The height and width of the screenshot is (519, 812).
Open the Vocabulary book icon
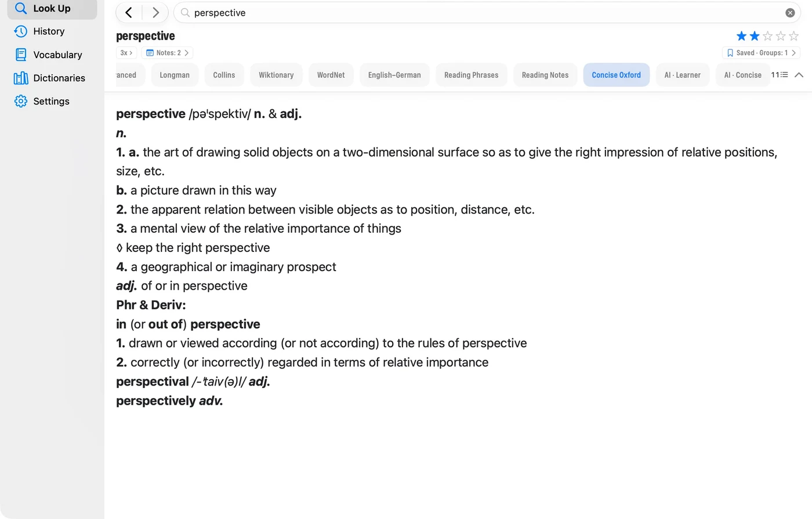click(x=21, y=55)
